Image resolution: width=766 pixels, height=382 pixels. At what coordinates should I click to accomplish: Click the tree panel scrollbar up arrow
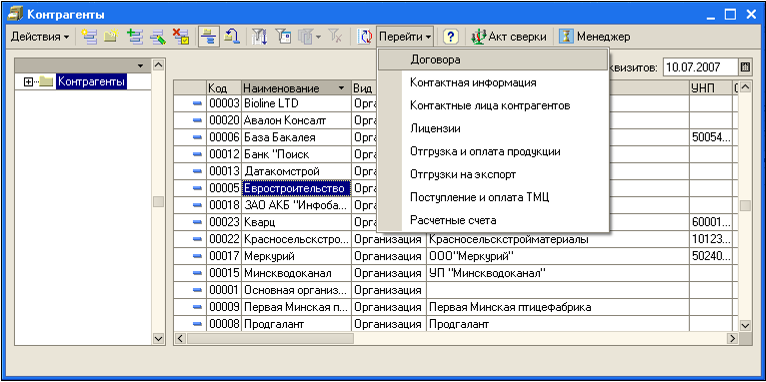(x=158, y=65)
